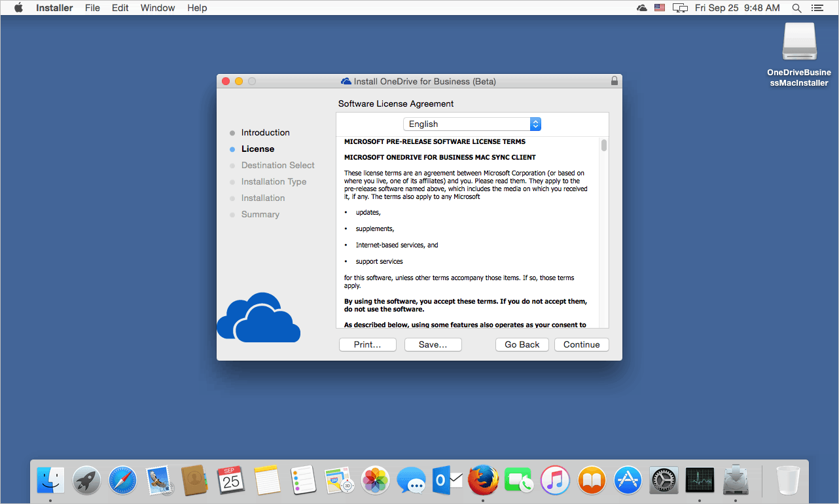This screenshot has height=504, width=839.
Task: Click the Installer icon in dock
Action: (736, 480)
